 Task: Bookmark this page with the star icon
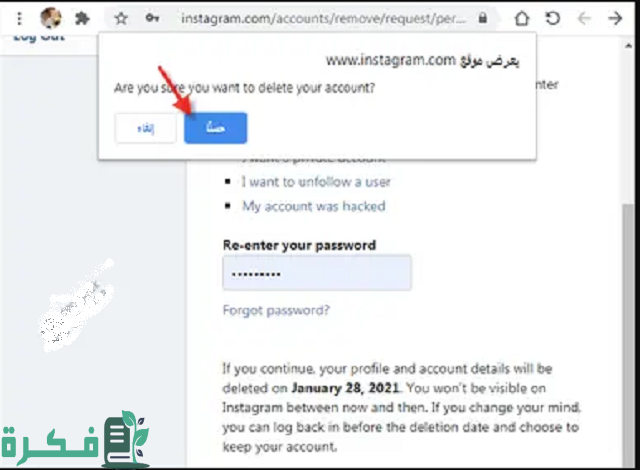click(x=121, y=18)
